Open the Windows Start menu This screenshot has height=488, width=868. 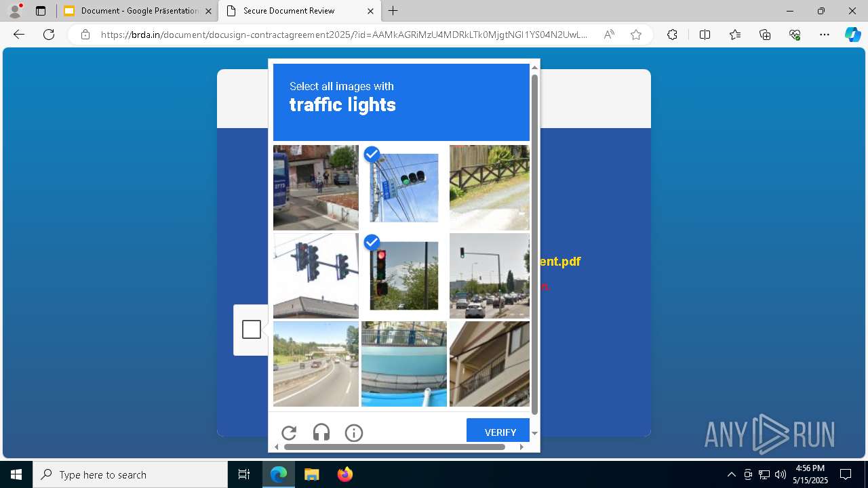click(16, 474)
